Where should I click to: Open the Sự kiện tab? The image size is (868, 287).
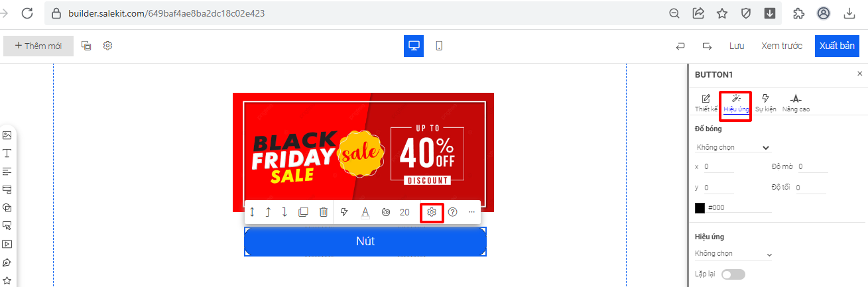(x=765, y=103)
